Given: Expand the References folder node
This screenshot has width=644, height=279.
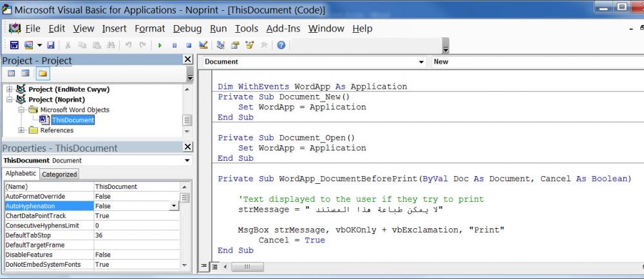Looking at the screenshot, I should click(21, 130).
